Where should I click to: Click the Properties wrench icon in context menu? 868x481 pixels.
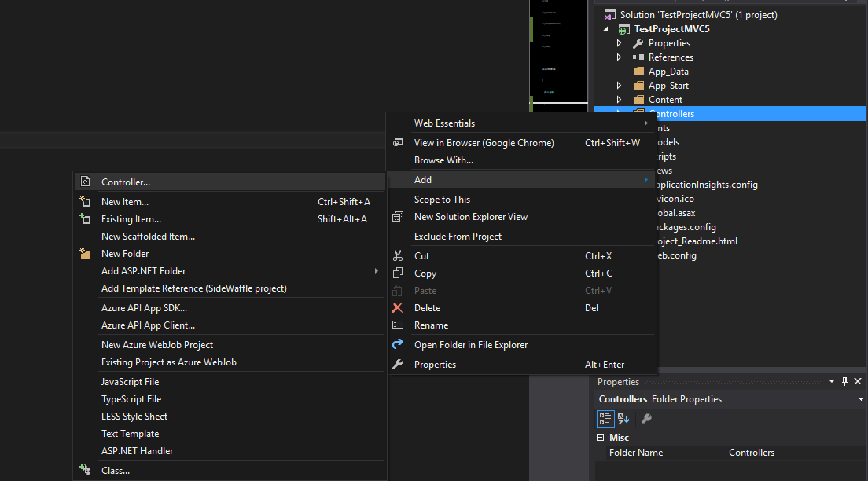[x=398, y=364]
